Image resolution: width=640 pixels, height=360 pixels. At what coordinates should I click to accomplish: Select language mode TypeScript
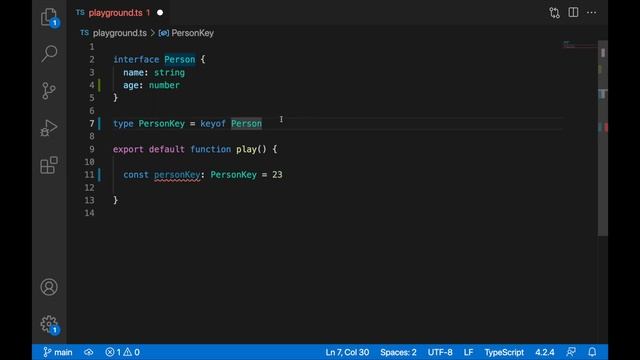tap(504, 352)
